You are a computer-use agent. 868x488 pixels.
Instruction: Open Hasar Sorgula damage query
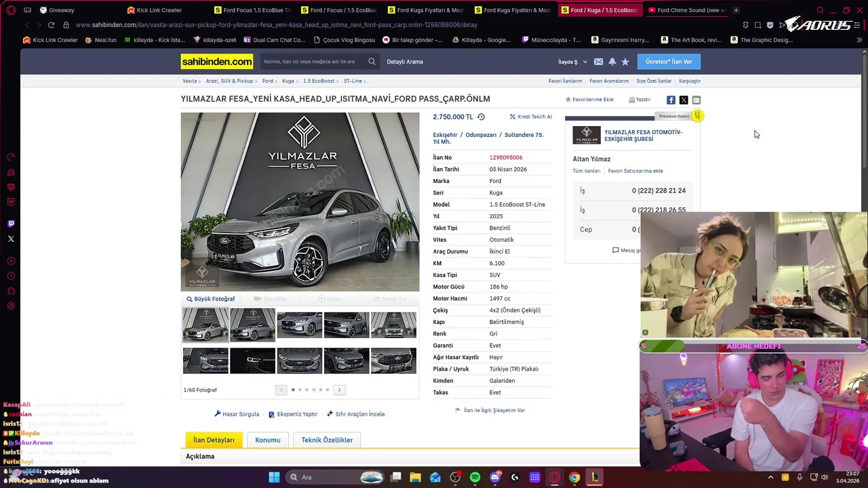(237, 414)
